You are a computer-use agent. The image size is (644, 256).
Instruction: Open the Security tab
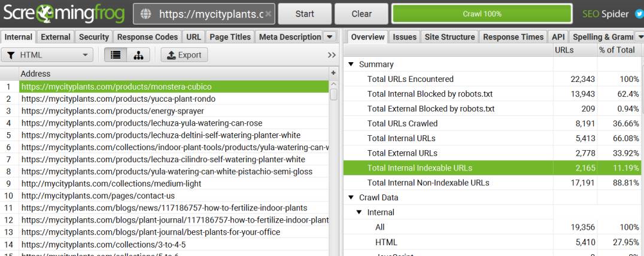[x=93, y=37]
